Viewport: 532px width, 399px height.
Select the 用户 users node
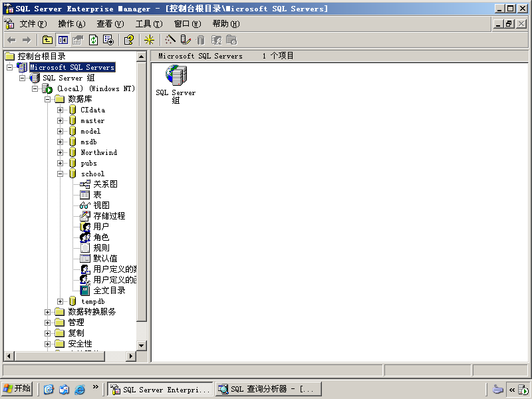[101, 226]
